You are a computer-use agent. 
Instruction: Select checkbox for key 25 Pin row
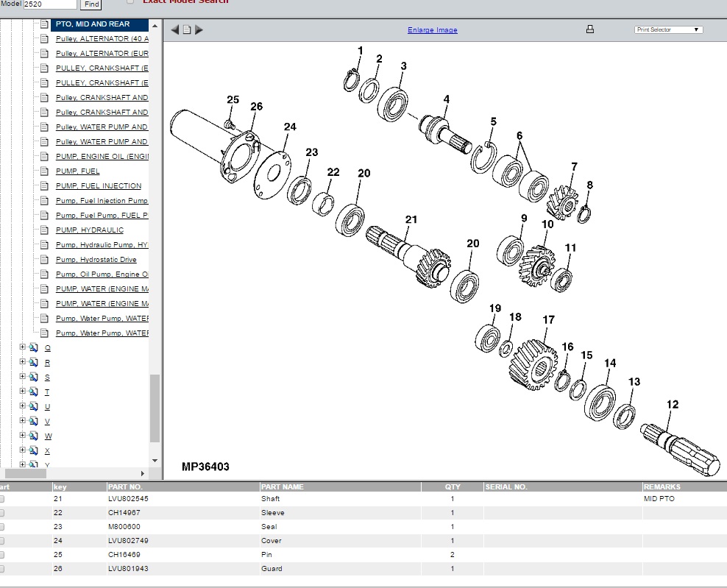2,555
